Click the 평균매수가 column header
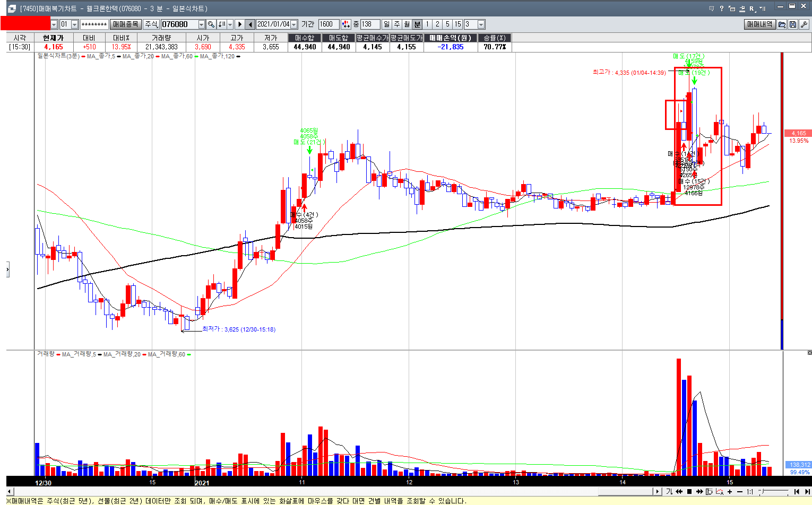 click(x=373, y=38)
